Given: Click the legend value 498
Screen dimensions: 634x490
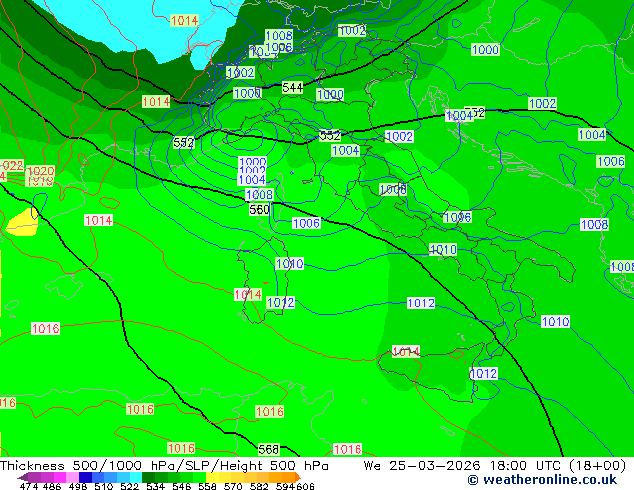Looking at the screenshot, I should click(x=78, y=486).
